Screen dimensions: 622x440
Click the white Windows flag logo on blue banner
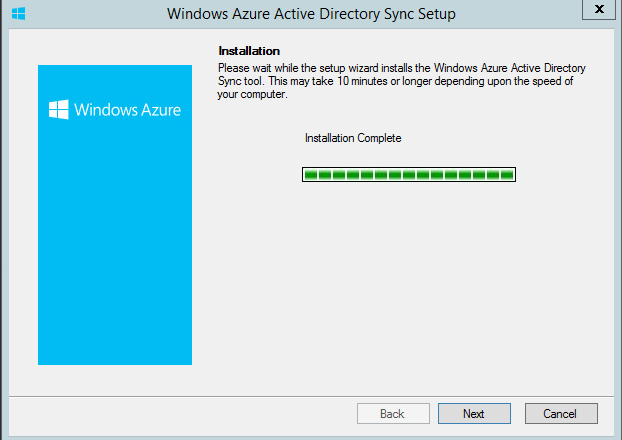(x=59, y=110)
